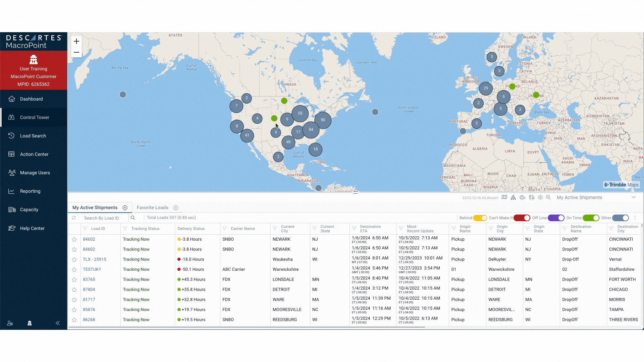Click the Load Search history icon
This screenshot has width=644, height=362.
[11, 136]
